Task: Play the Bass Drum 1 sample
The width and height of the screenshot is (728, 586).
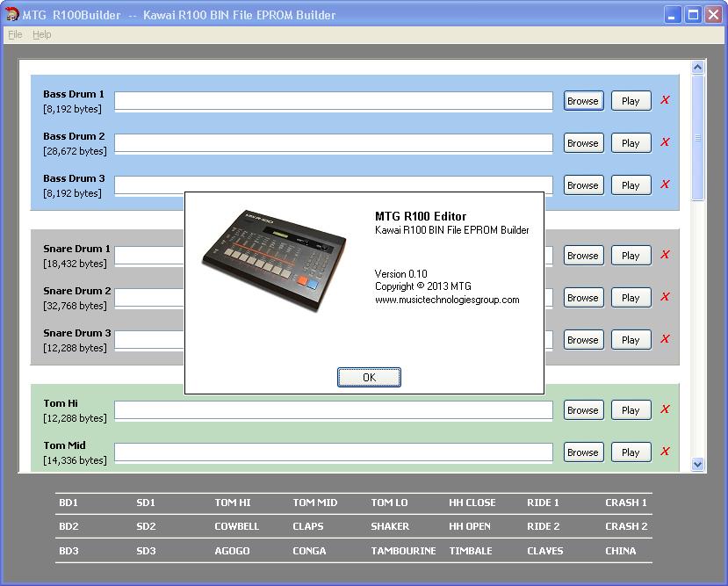Action: click(x=631, y=101)
